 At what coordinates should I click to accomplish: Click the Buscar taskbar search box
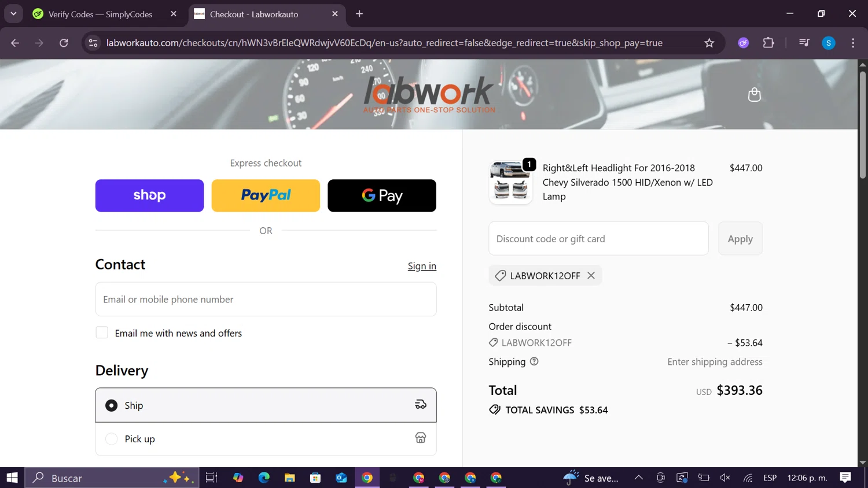coord(112,478)
